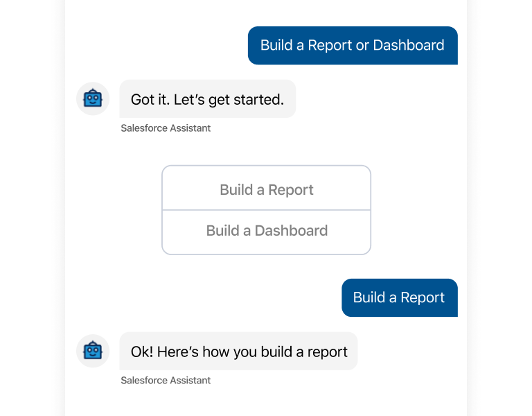Image resolution: width=532 pixels, height=416 pixels.
Task: Click the "Got it. Let's get started." message
Action: point(207,99)
